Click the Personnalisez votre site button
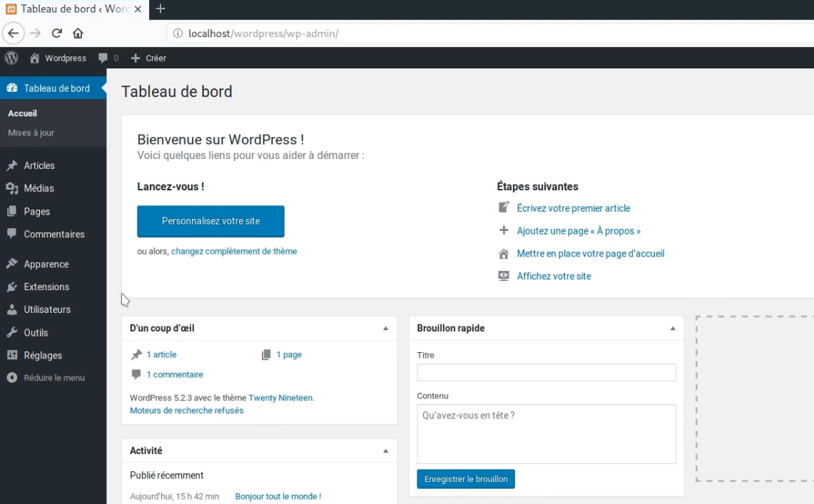This screenshot has width=814, height=504. (210, 221)
